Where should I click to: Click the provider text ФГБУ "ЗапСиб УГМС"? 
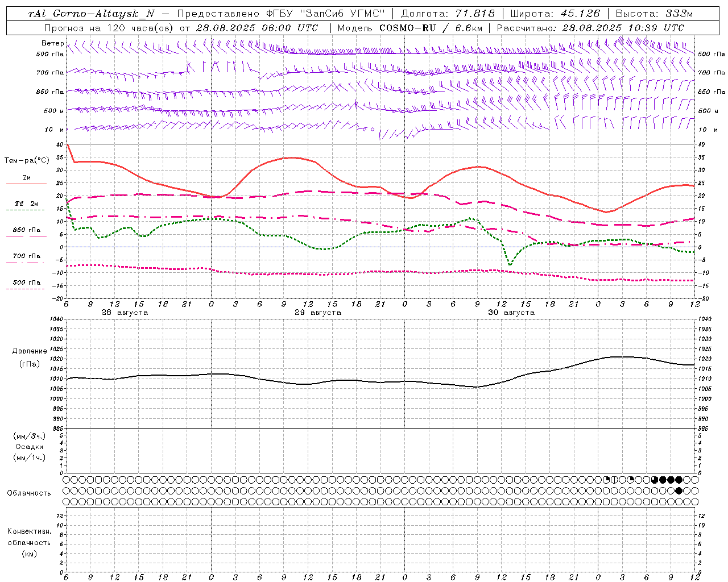[326, 14]
